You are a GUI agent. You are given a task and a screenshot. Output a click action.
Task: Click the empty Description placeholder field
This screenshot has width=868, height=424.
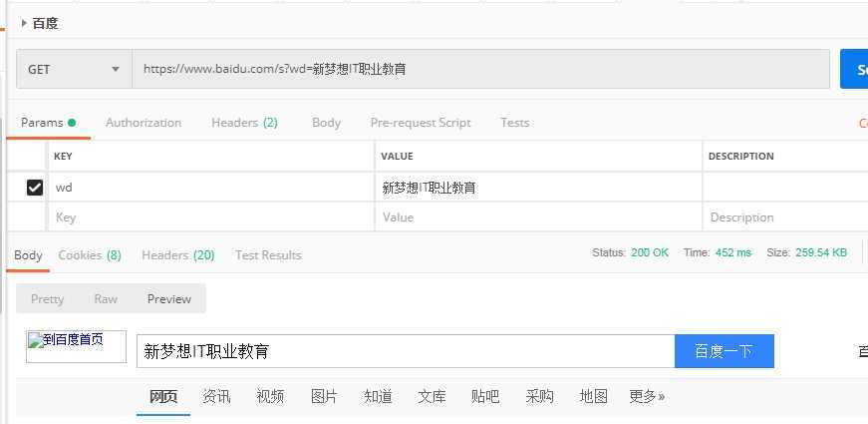pyautogui.click(x=785, y=217)
